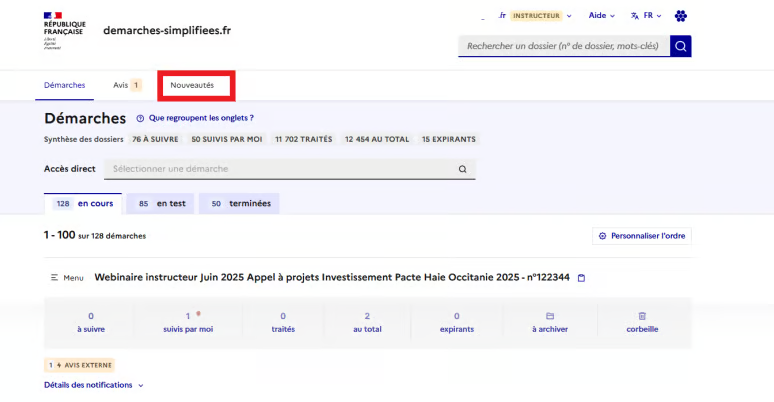Open the Aide dropdown menu
The image size is (774, 402).
pos(601,16)
